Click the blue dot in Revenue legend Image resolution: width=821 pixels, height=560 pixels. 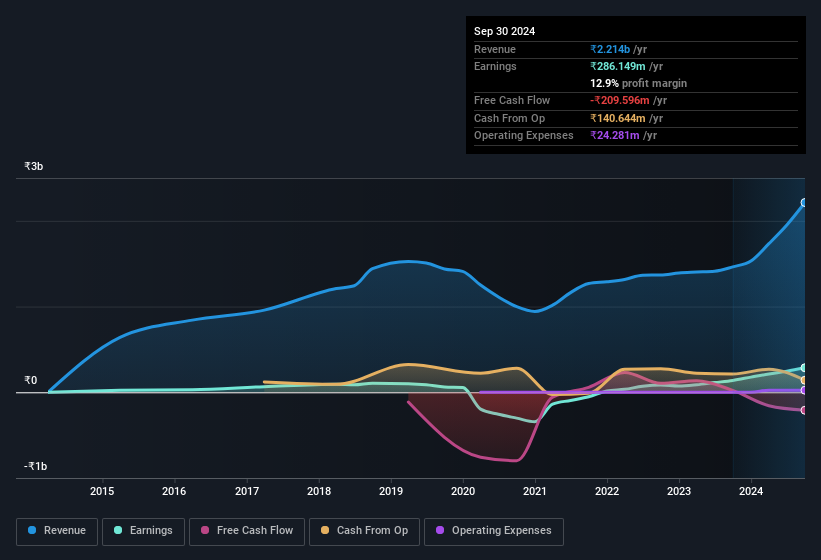(x=33, y=530)
